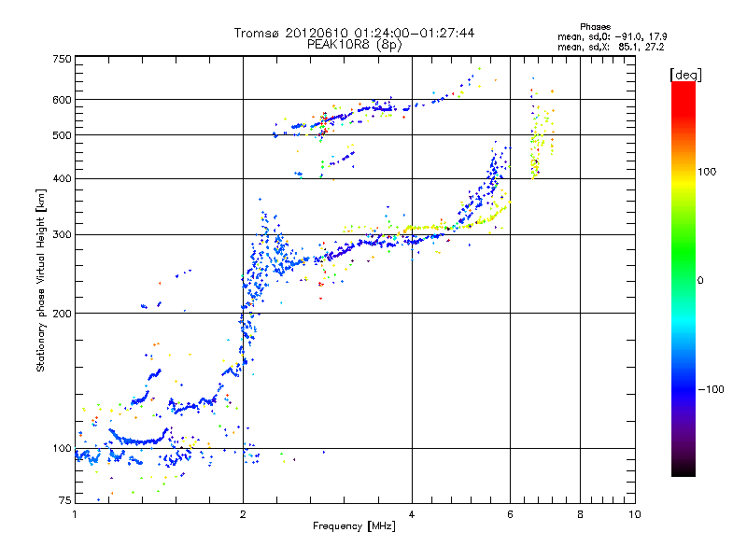The height and width of the screenshot is (560, 747).
Task: Click the black bottom of the colorbar
Action: pos(684,469)
